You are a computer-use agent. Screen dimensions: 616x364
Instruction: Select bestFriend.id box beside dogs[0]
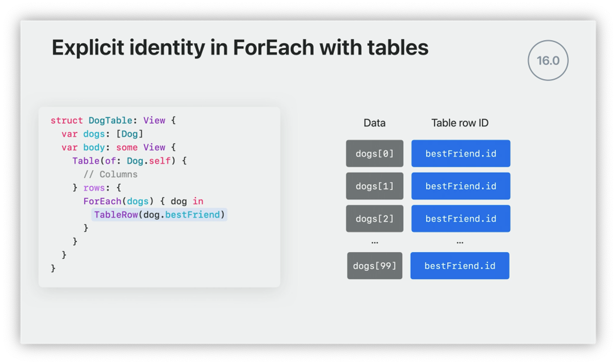coord(461,154)
